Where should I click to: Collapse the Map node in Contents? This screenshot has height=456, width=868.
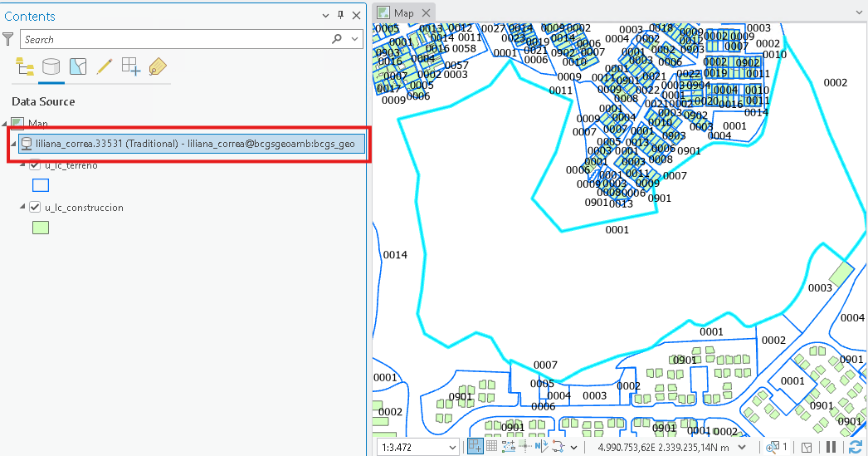coord(5,123)
